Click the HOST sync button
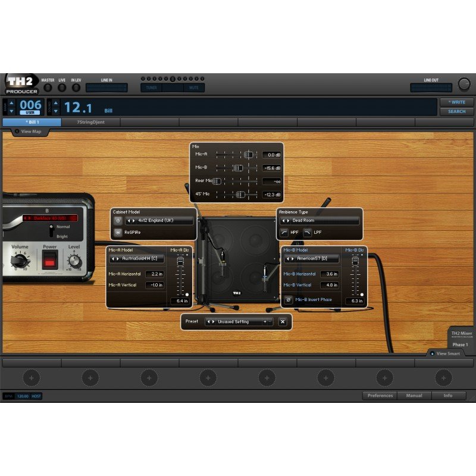 point(36,396)
